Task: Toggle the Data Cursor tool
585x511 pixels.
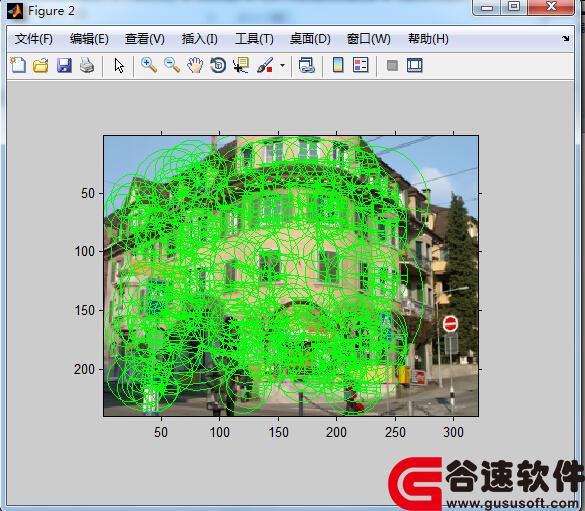Action: click(x=241, y=65)
